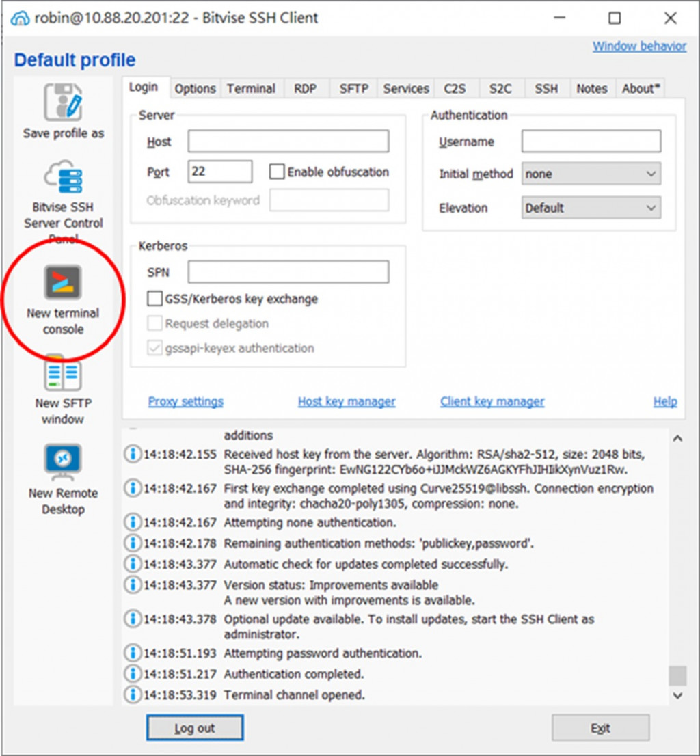Image resolution: width=700 pixels, height=756 pixels.
Task: Click the Bitvise app icon in title bar
Action: [x=20, y=18]
